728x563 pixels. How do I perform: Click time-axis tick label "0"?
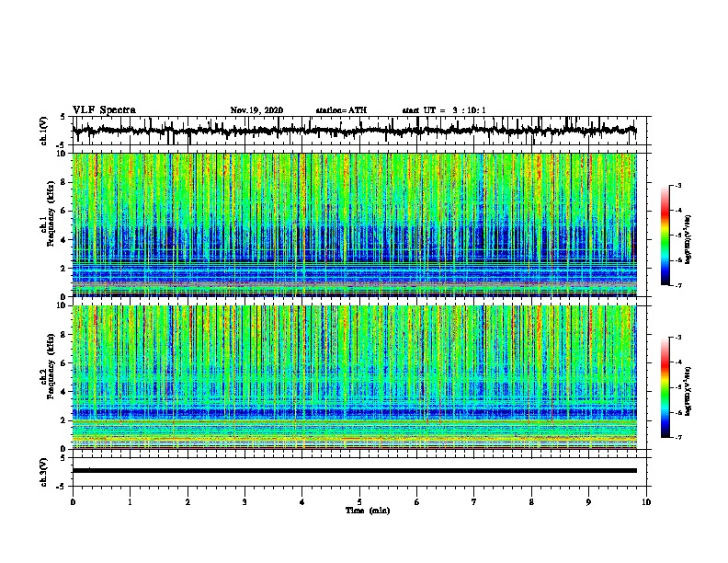coord(73,502)
